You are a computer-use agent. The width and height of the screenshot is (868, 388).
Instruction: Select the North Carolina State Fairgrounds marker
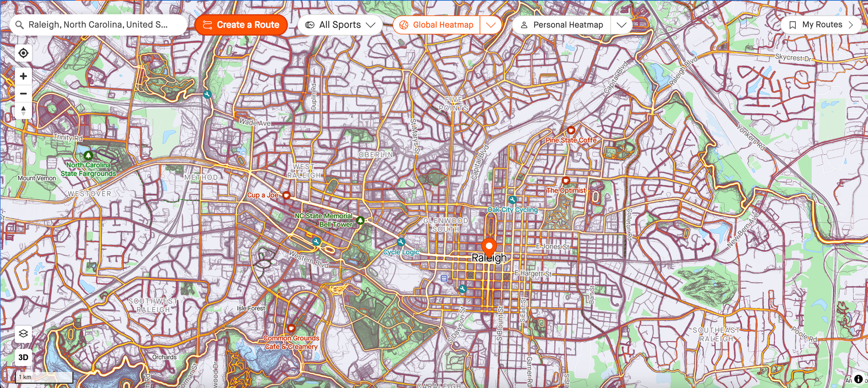click(88, 155)
